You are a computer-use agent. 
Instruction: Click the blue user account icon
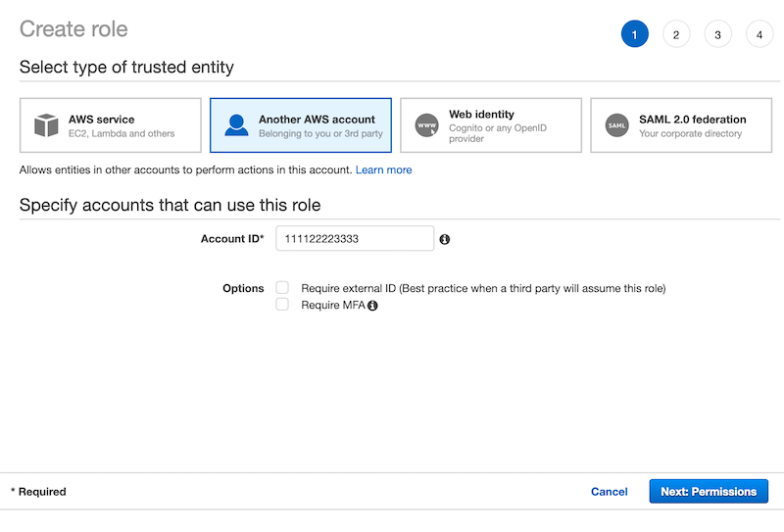(x=236, y=125)
